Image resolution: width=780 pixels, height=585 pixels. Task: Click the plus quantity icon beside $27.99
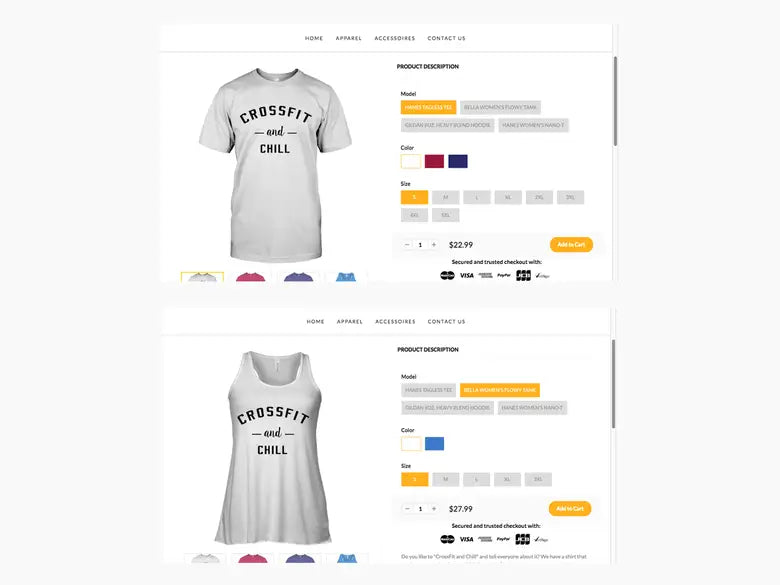click(x=434, y=508)
